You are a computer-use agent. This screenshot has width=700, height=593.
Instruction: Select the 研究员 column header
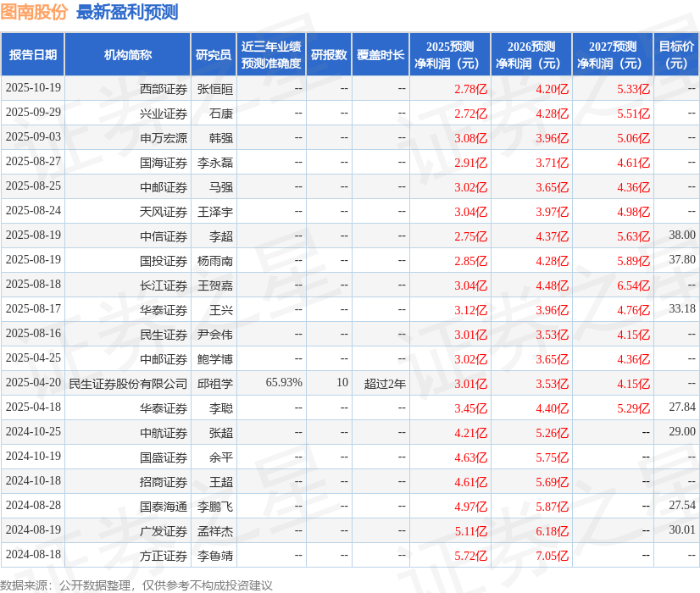tap(214, 53)
